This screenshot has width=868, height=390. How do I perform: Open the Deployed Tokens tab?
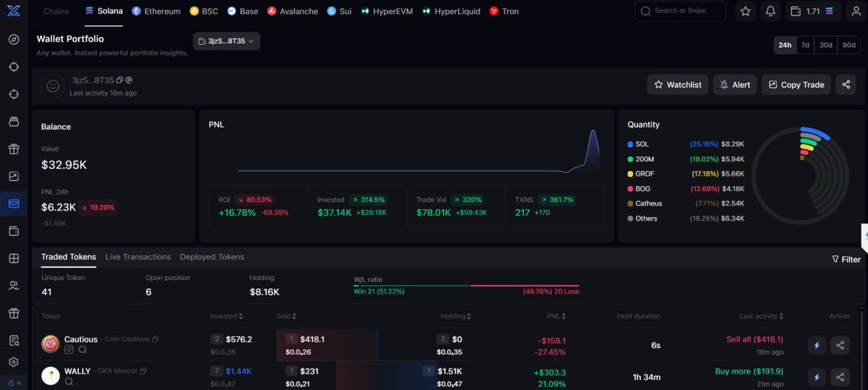[212, 257]
